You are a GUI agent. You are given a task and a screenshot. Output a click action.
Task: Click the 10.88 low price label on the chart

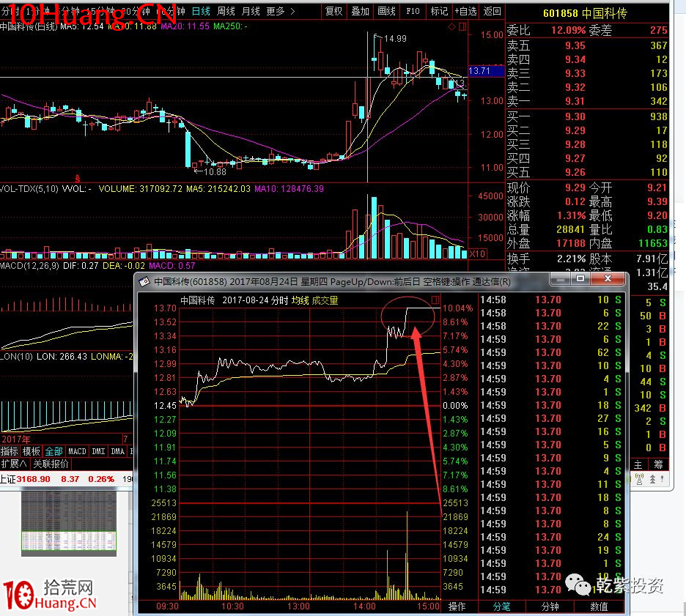[x=215, y=172]
